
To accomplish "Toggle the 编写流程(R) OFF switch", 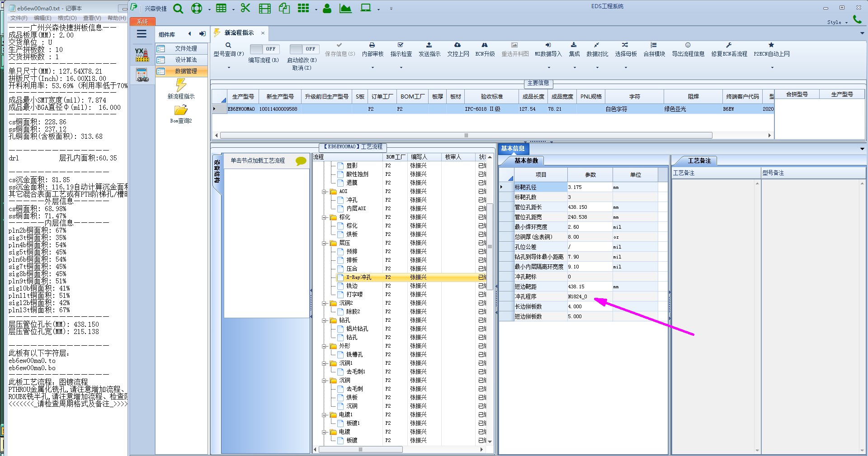I will 264,49.
